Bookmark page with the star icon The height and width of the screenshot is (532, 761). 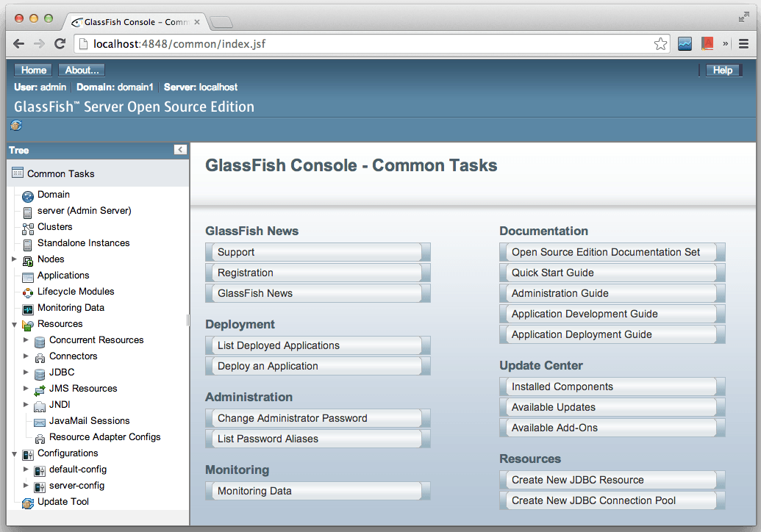pyautogui.click(x=660, y=44)
